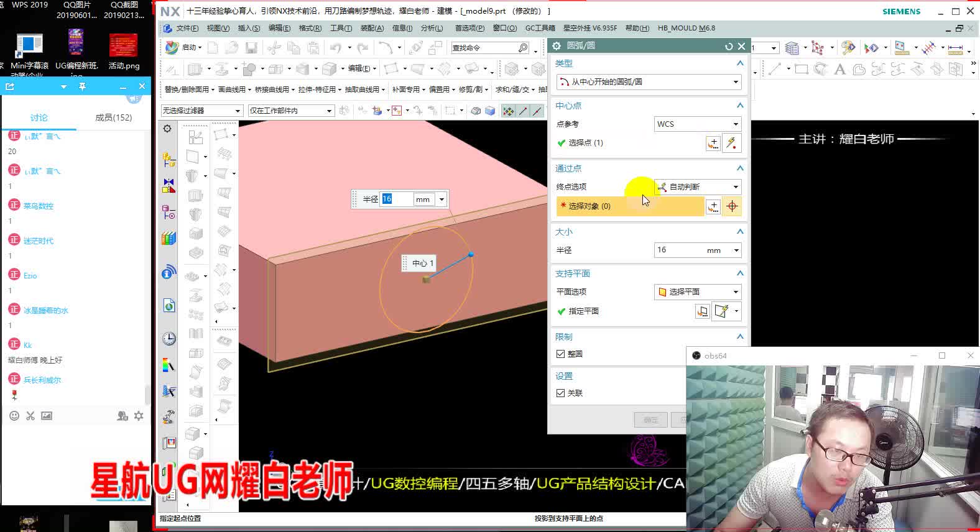Screen dimensions: 980x532
Task: Open the radius unit dropdown in the dialog
Action: (x=736, y=250)
